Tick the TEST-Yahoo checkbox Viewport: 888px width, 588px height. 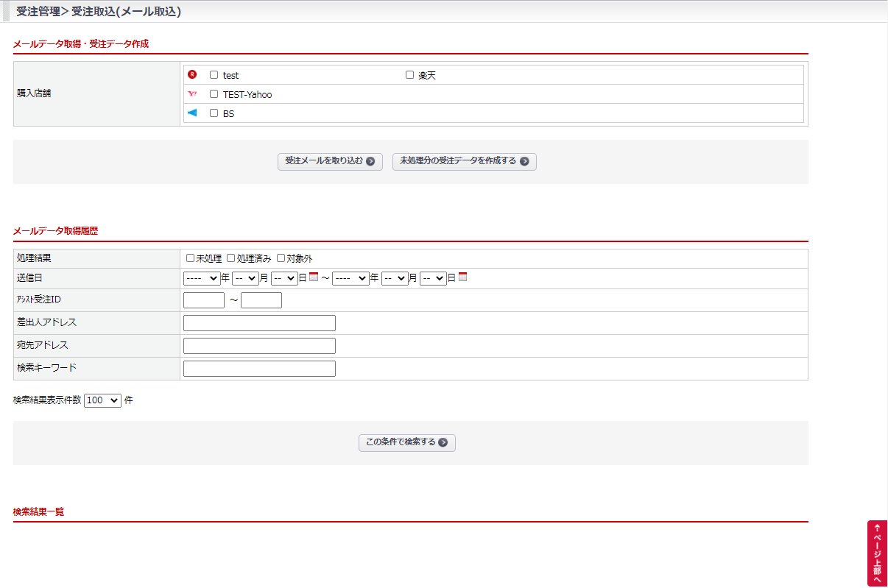point(214,94)
